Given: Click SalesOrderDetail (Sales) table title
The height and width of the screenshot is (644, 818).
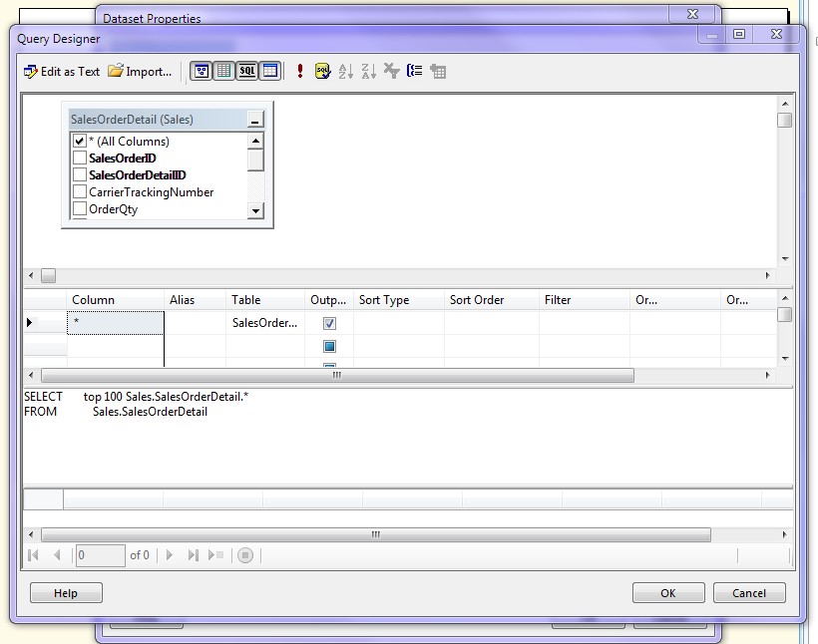Looking at the screenshot, I should click(x=132, y=120).
